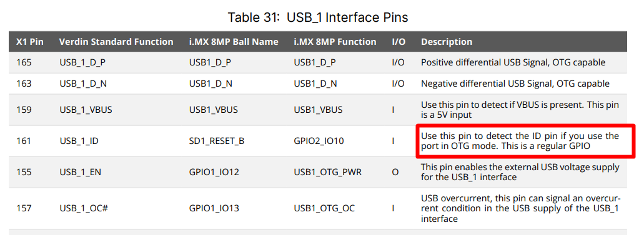Select pin number 165 cell
The width and height of the screenshot is (644, 235).
click(24, 63)
